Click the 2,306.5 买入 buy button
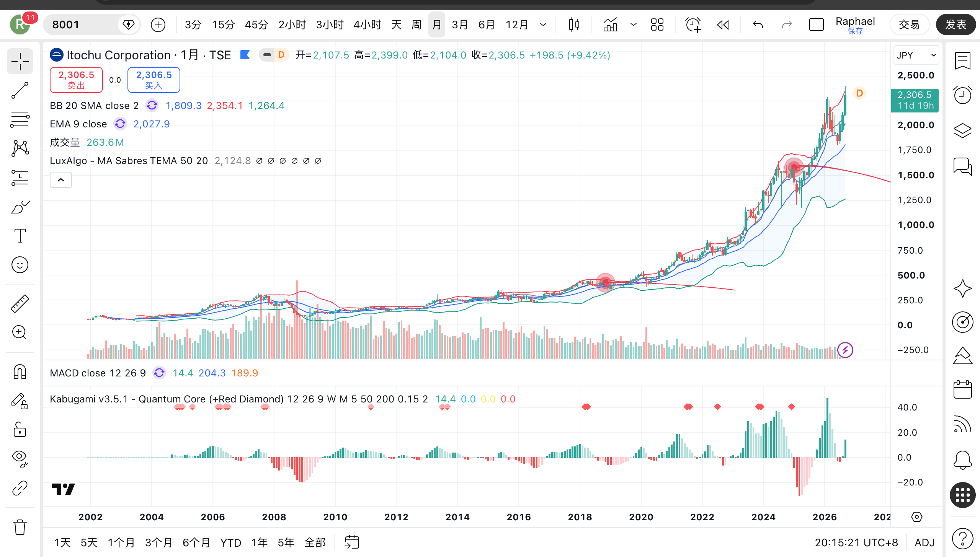 [x=154, y=80]
